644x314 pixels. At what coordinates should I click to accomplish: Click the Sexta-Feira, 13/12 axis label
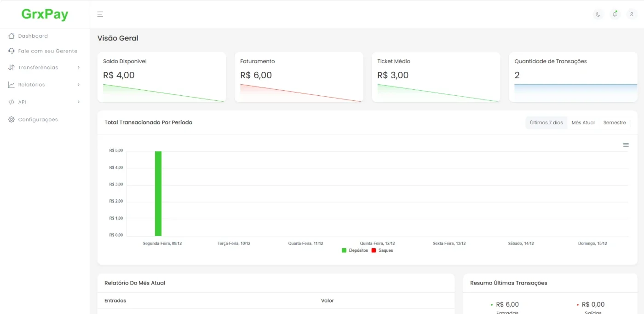[x=449, y=243]
